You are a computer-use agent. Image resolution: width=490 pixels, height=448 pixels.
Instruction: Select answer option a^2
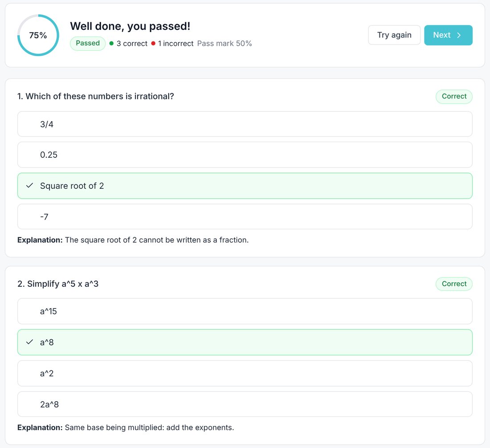(x=245, y=373)
